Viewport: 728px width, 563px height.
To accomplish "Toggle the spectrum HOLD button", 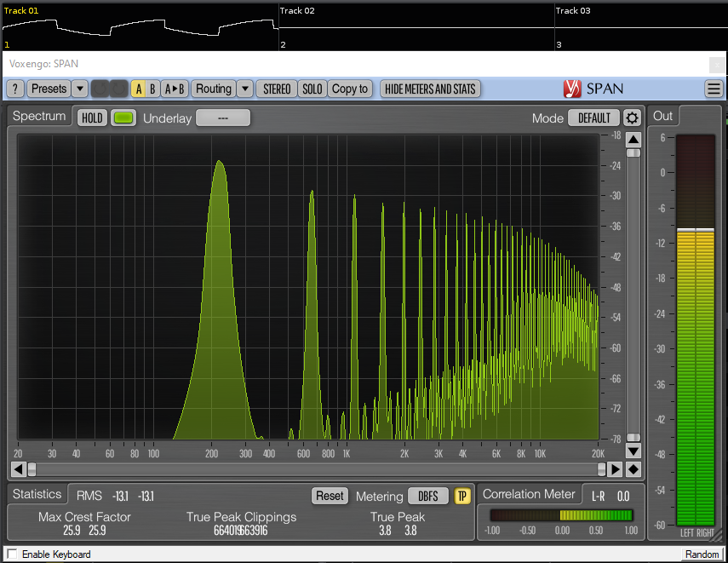I will click(x=92, y=118).
